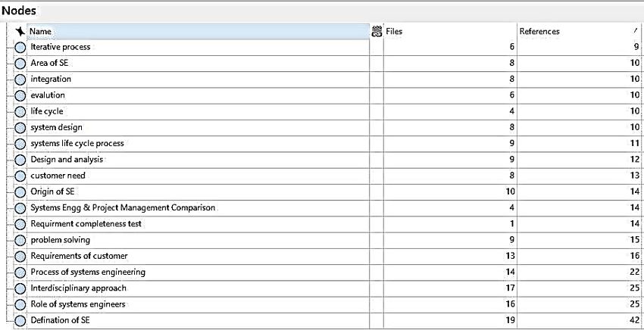
Task: Click Files value 17 for Interdisciplinary approach
Action: (510, 288)
